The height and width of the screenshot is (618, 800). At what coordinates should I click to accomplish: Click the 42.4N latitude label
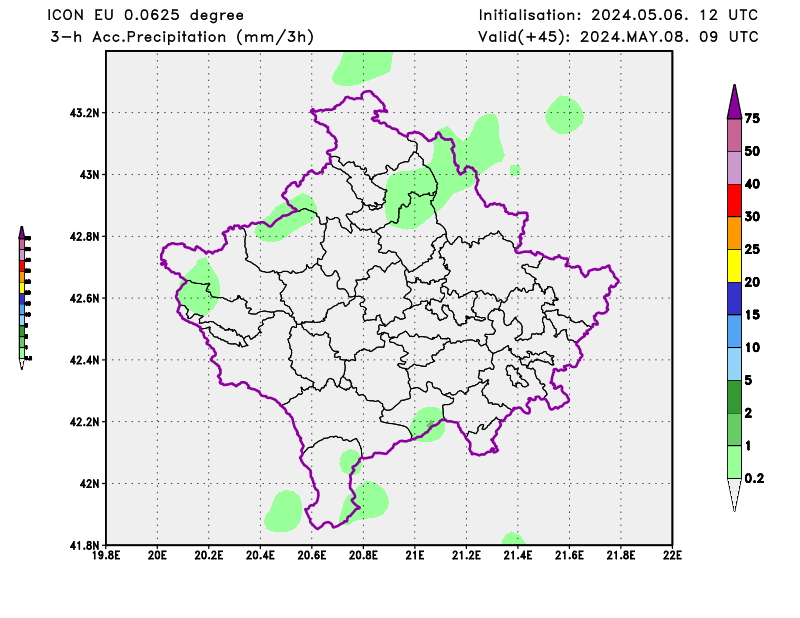click(87, 360)
